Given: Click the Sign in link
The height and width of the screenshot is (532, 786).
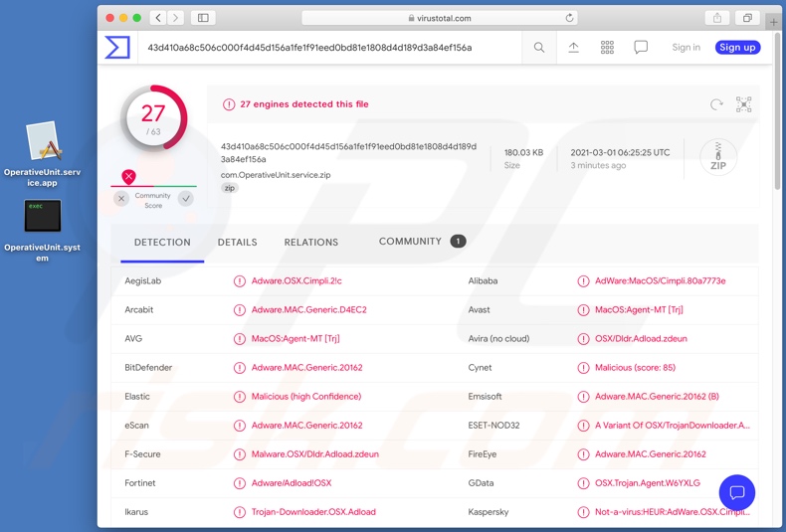Looking at the screenshot, I should (686, 47).
